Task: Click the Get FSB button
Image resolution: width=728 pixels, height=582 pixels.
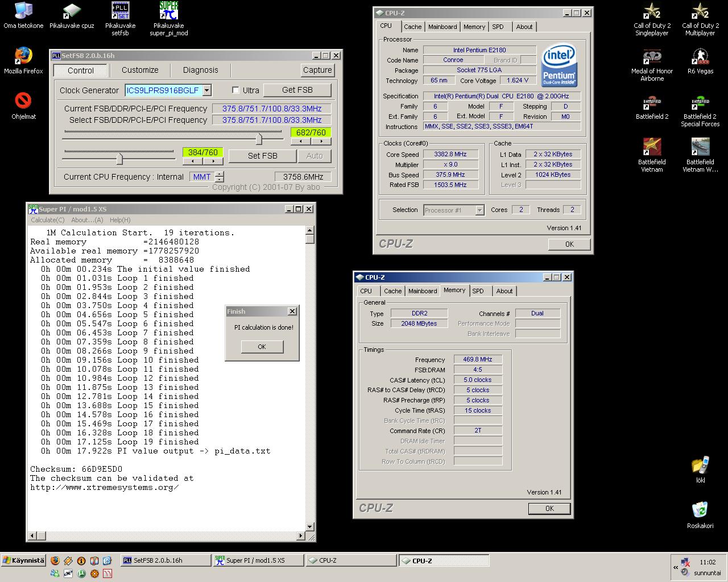Action: [x=297, y=90]
